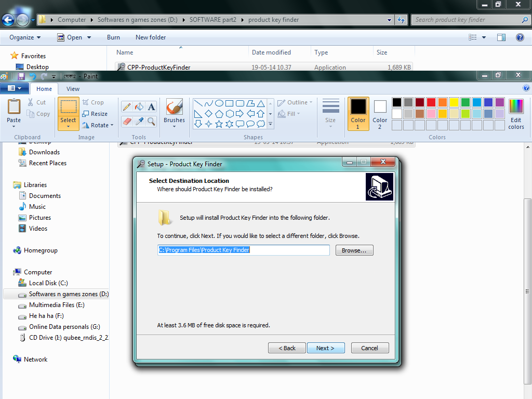Click the Crop command in Paint
532x399 pixels.
[94, 102]
